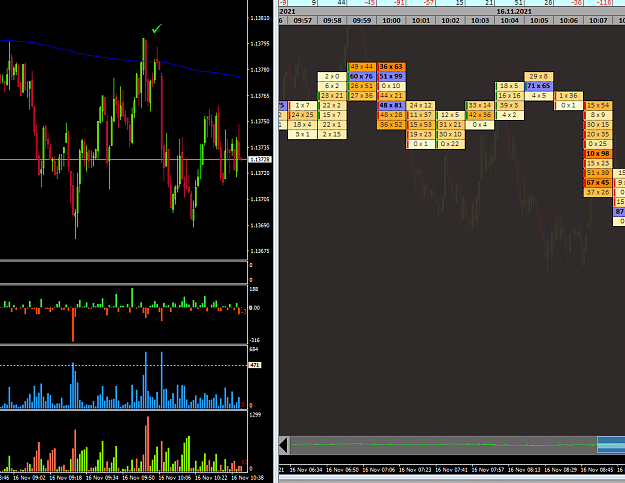This screenshot has width=625, height=483.
Task: Select the 10:01 time column header
Action: coord(421,20)
